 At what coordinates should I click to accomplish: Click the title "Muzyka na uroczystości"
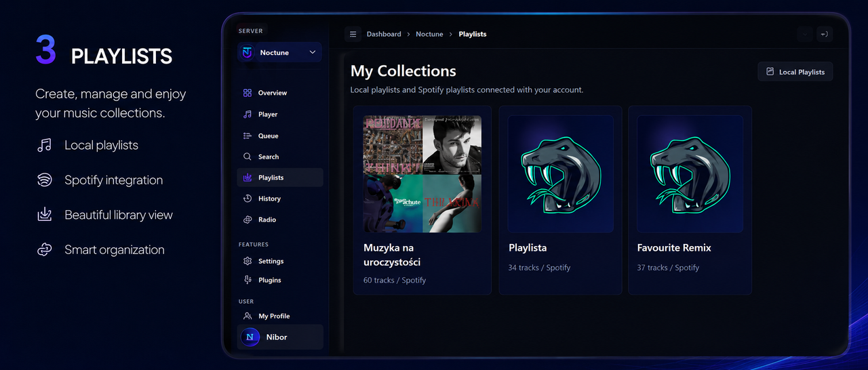pos(392,255)
